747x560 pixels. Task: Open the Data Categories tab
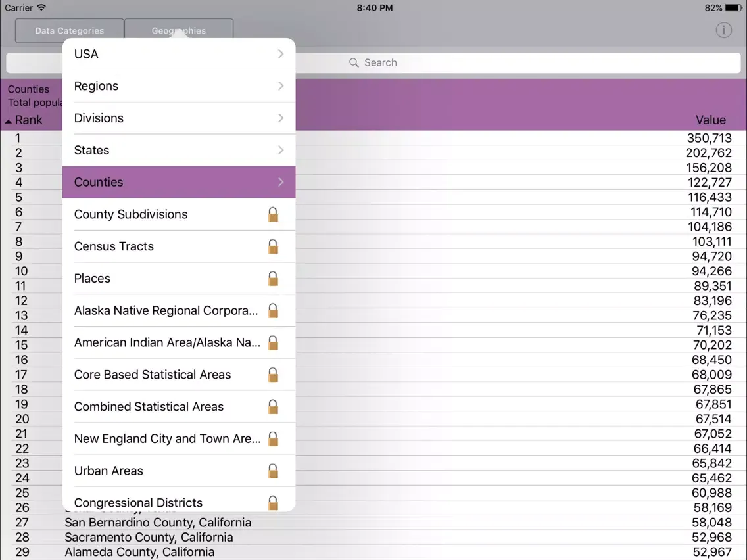[70, 31]
